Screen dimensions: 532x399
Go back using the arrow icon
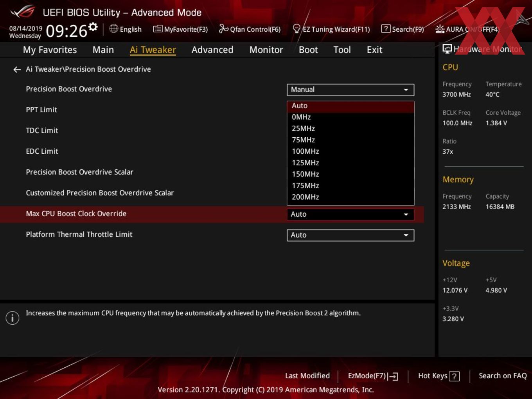(x=17, y=69)
